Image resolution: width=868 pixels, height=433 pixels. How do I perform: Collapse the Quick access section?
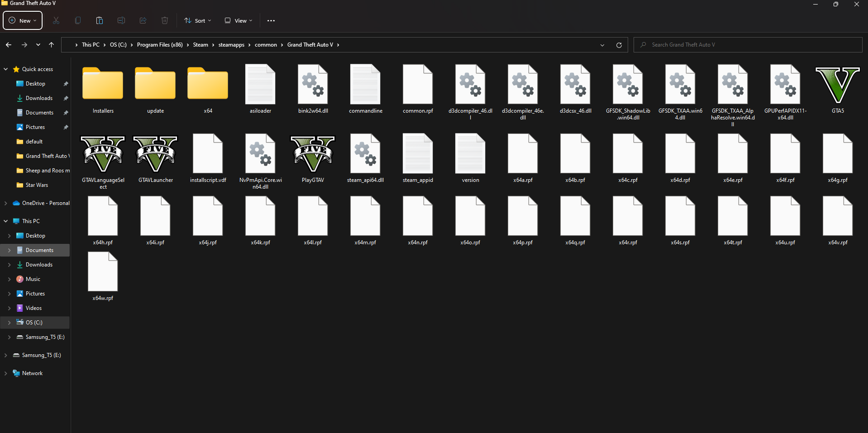pos(5,69)
